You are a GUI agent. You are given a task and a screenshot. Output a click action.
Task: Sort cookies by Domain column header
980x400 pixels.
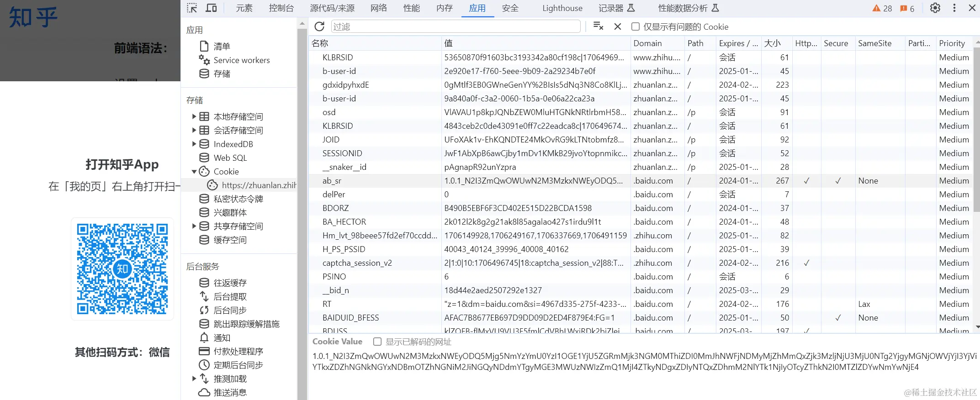[x=657, y=43]
